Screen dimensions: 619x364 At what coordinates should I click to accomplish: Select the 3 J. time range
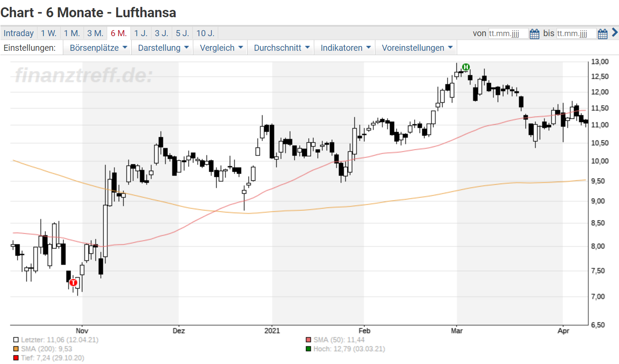161,33
